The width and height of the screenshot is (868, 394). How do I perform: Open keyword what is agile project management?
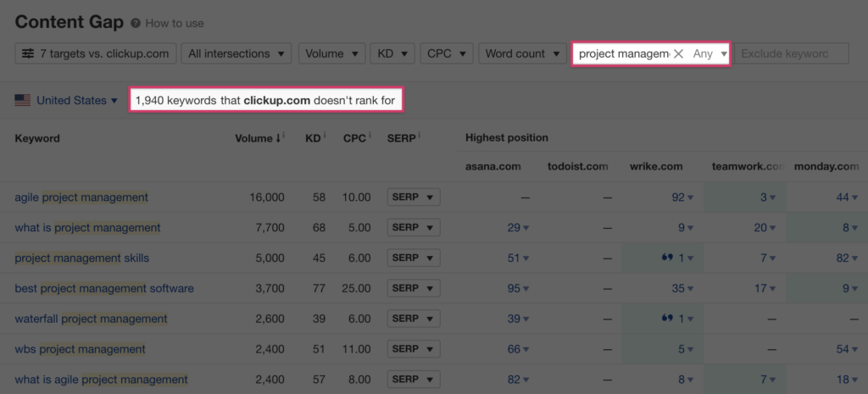[x=102, y=380]
